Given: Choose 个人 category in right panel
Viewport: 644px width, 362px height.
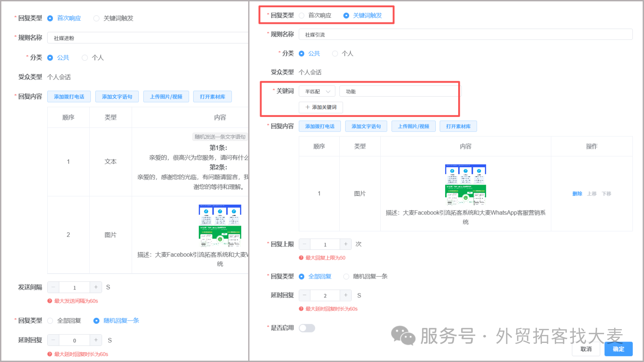Looking at the screenshot, I should pos(335,54).
